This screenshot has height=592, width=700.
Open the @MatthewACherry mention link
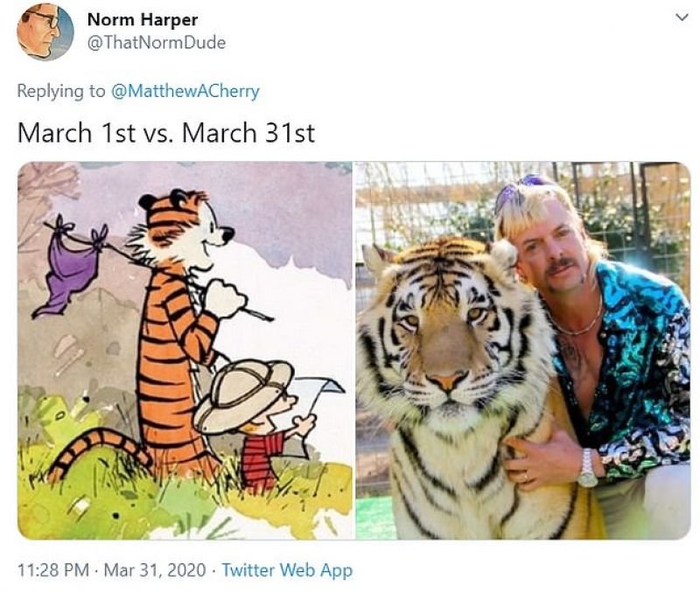tap(185, 91)
